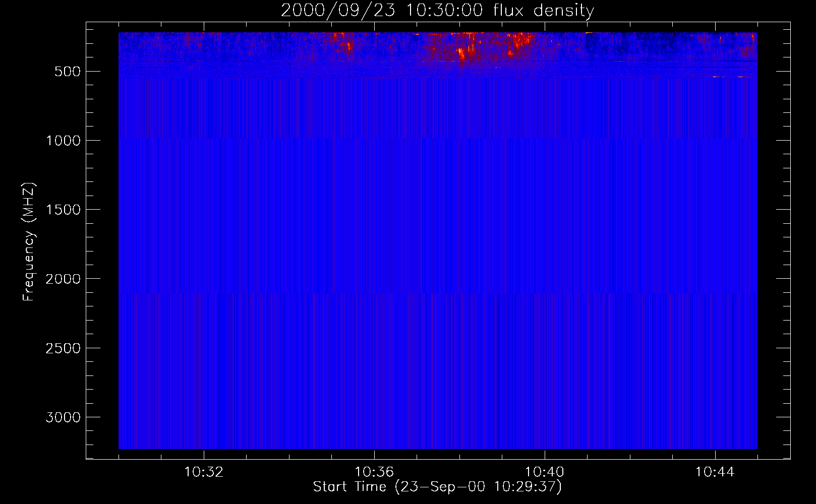Screen dimensions: 816x504
Task: Click the 1500 frequency tick label
Action: point(63,210)
